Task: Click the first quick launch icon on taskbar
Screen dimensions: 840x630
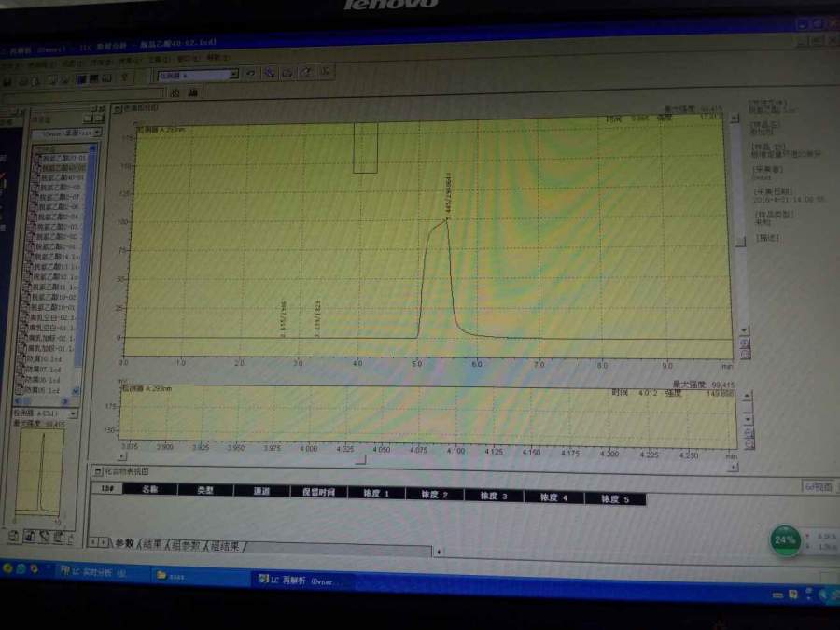Action: (7, 567)
